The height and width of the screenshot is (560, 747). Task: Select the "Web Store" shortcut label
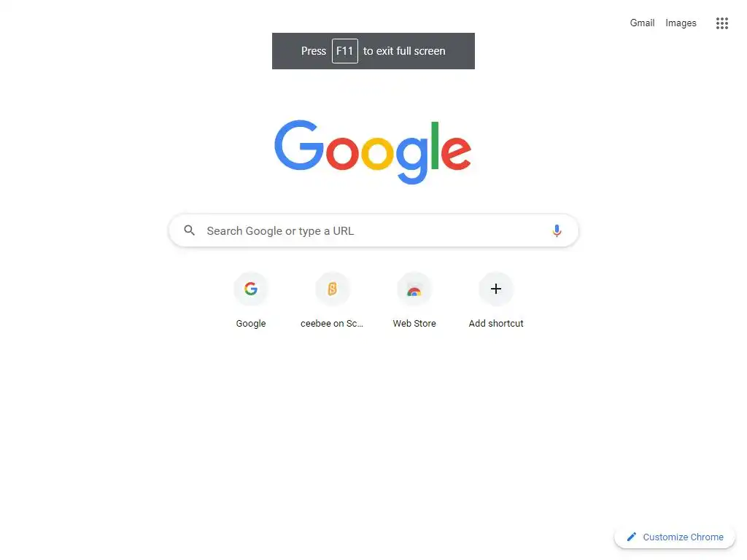414,323
